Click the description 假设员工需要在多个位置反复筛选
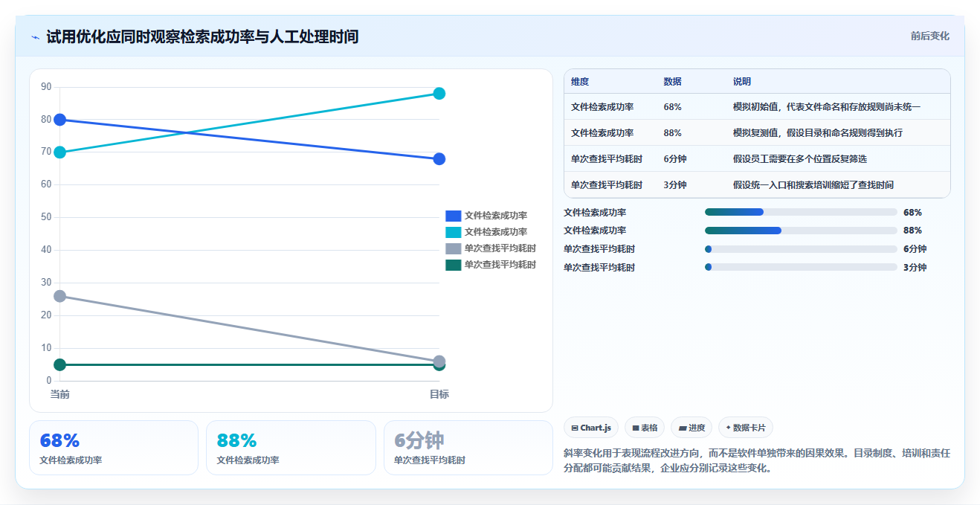 tap(800, 158)
